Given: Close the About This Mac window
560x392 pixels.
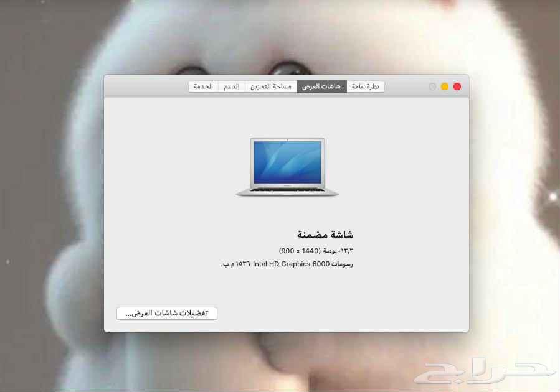Looking at the screenshot, I should coord(457,86).
